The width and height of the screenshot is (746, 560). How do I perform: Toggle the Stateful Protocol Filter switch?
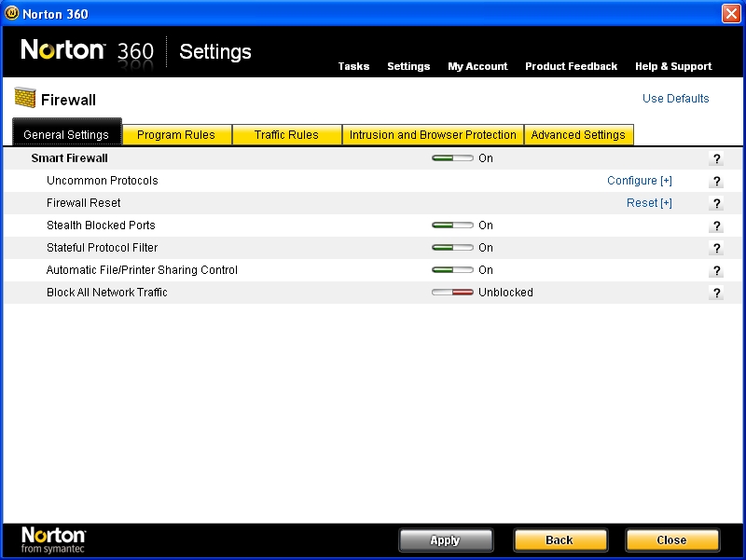point(452,248)
